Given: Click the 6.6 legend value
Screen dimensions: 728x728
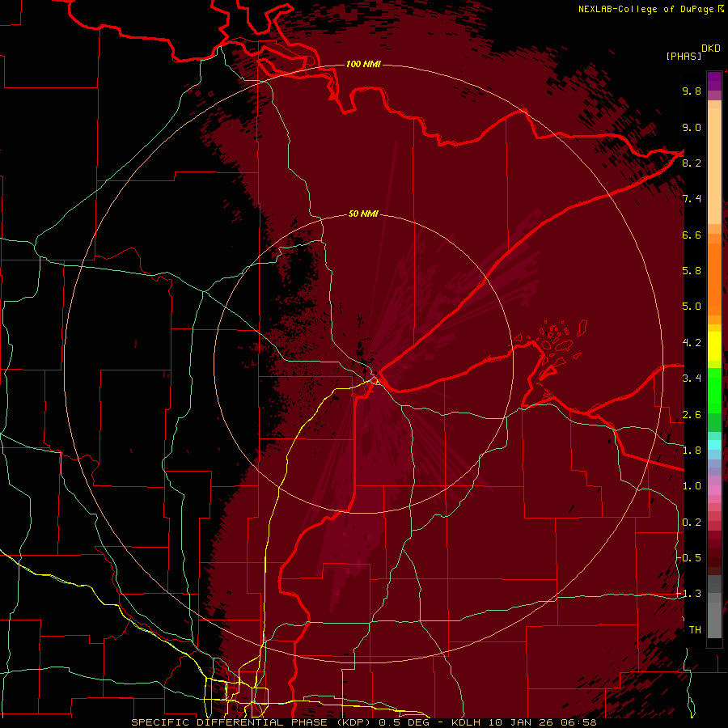Looking at the screenshot, I should click(x=692, y=235).
